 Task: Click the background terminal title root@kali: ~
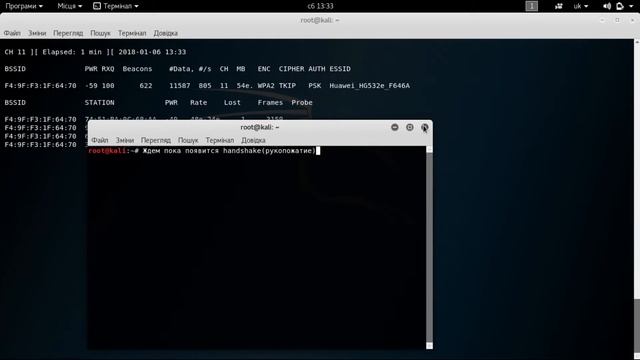[320, 20]
